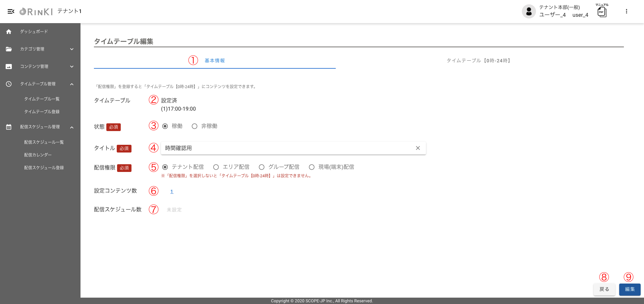Switch to the タイムテーブル【0時-24時】 tab
Image resolution: width=644 pixels, height=304 pixels.
478,61
